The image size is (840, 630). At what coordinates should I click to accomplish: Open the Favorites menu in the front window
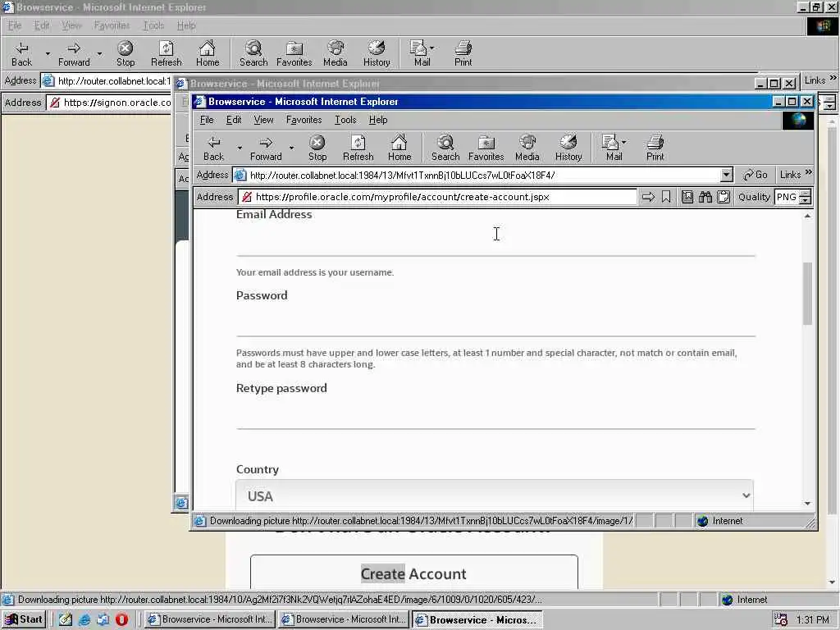(304, 120)
